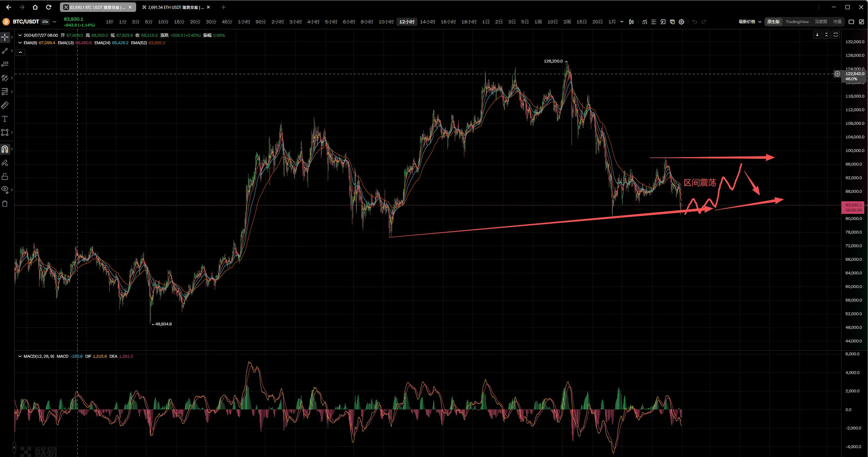This screenshot has height=457, width=868.
Task: Select the 4小时 timeframe
Action: [313, 22]
